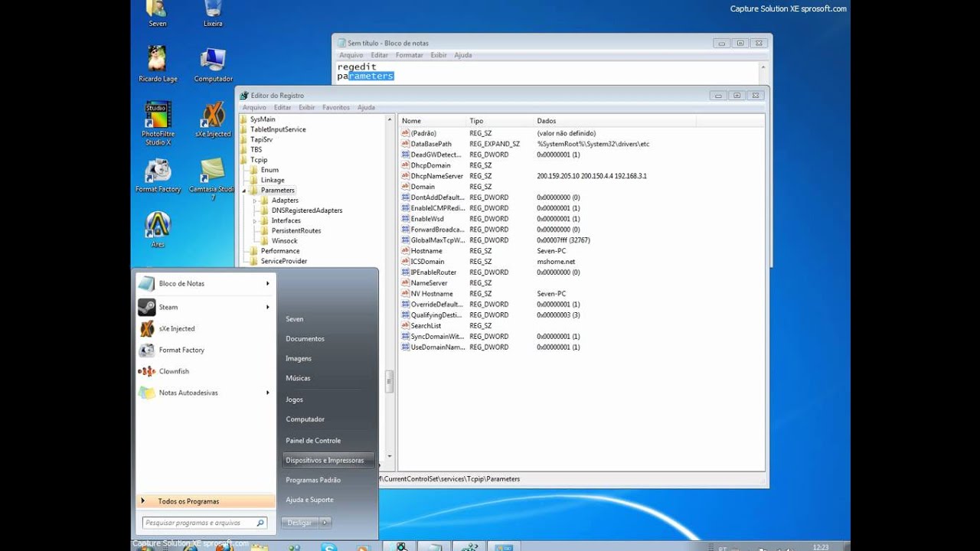Open the Ajuda menu in Bloco de notas
The height and width of the screenshot is (551, 980).
[463, 55]
